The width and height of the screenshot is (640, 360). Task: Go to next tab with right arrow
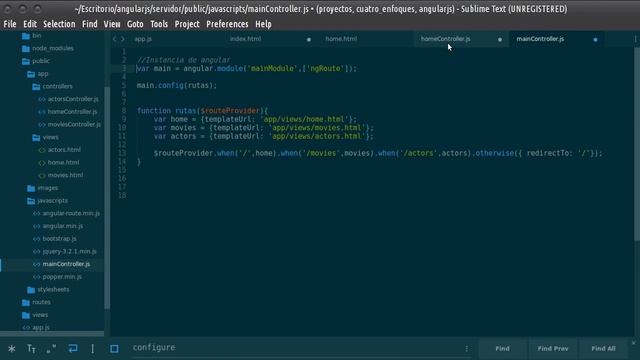[x=122, y=39]
